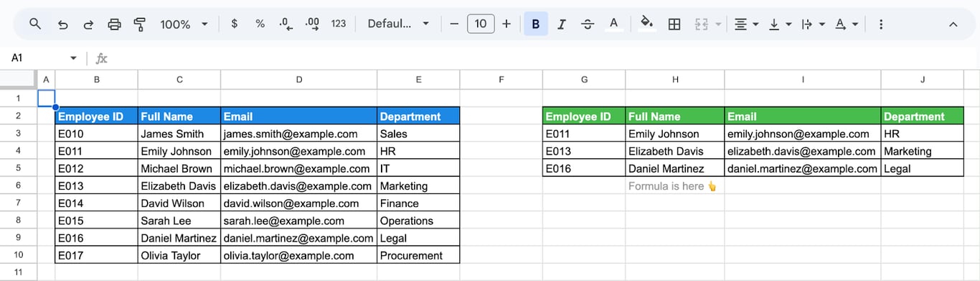Decrease decimal places
Screen dimensions: 980x281
286,24
